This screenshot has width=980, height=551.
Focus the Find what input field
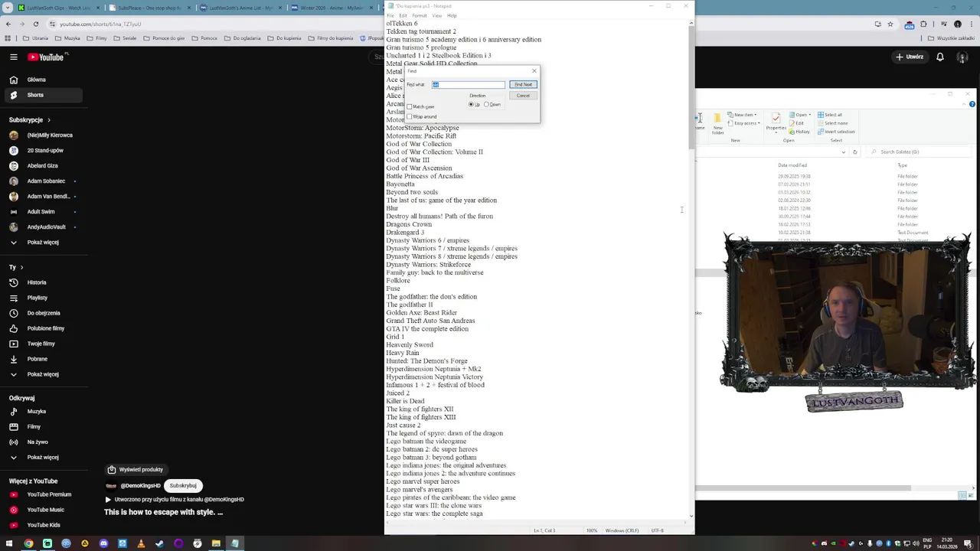coord(469,85)
